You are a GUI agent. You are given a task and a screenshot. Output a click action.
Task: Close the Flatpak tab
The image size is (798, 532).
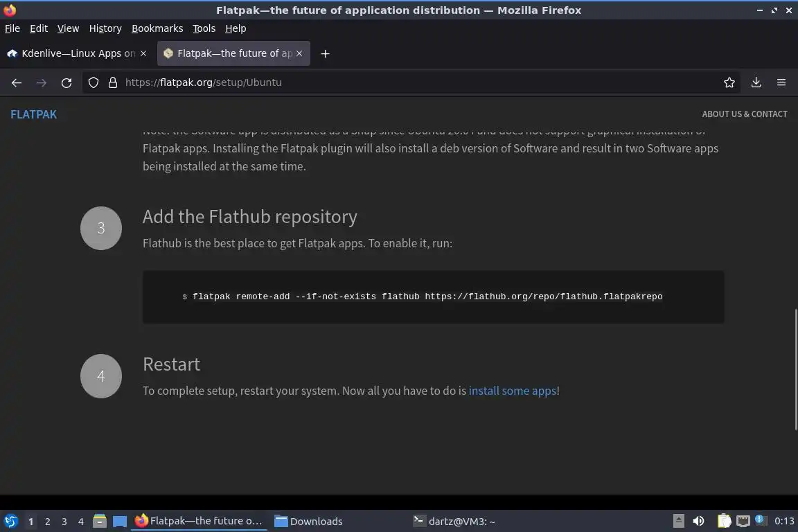299,53
